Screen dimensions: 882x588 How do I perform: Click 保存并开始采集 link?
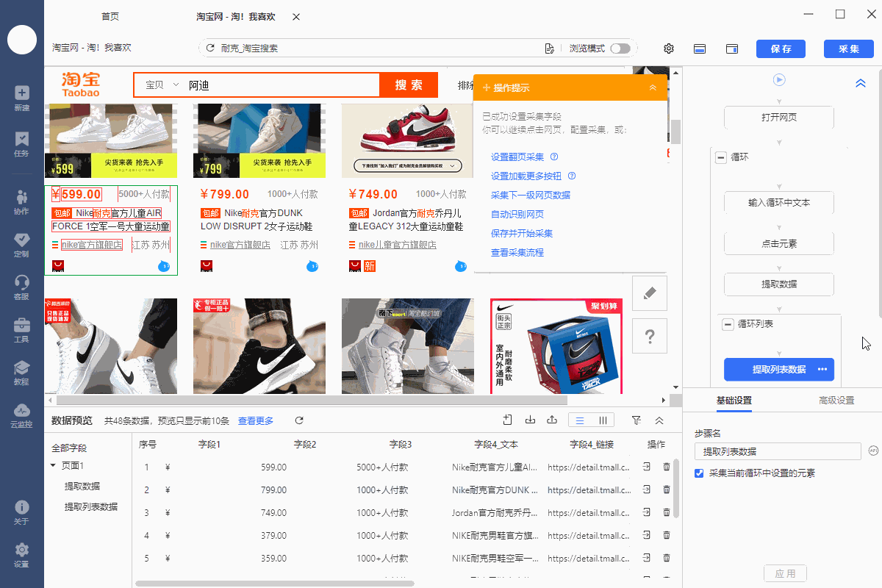click(522, 233)
